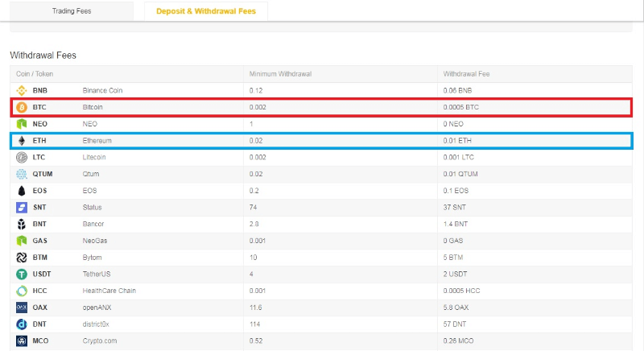Click the Minimum Withdrawal column header
This screenshot has width=644, height=351.
pos(280,74)
